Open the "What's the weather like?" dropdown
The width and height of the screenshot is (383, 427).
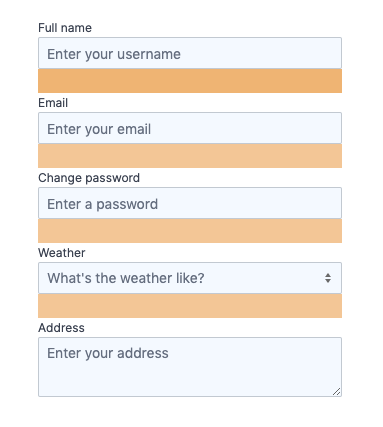coord(190,278)
